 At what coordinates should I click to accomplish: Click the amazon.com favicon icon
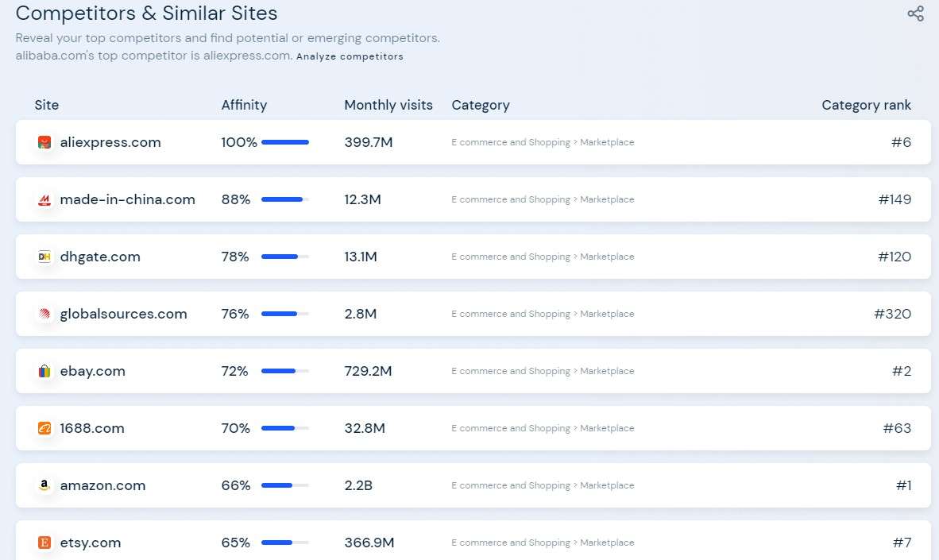[x=44, y=485]
